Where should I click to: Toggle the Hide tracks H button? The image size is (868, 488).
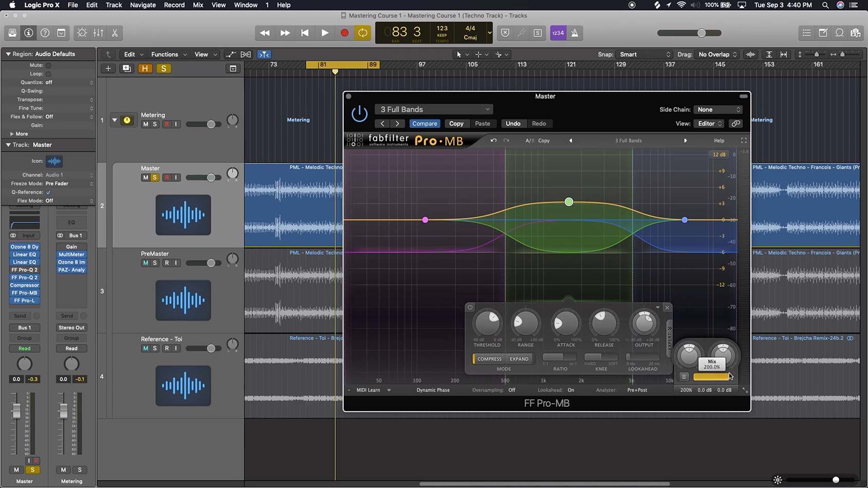point(145,68)
